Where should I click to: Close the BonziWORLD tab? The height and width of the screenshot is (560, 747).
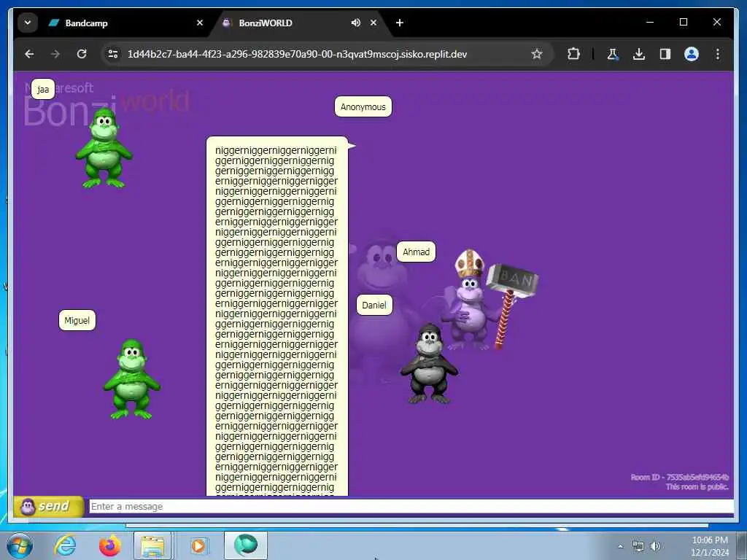coord(373,23)
